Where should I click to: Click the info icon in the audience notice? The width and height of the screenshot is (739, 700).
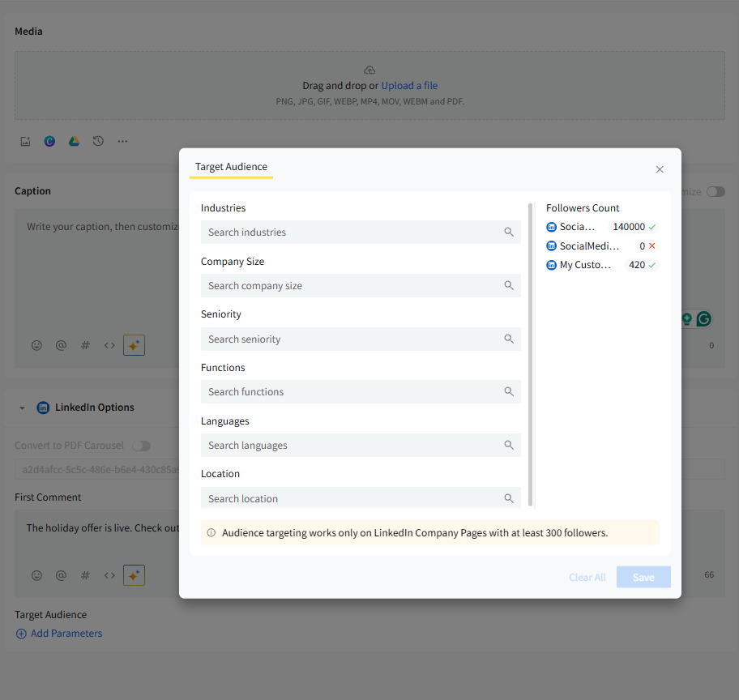211,532
